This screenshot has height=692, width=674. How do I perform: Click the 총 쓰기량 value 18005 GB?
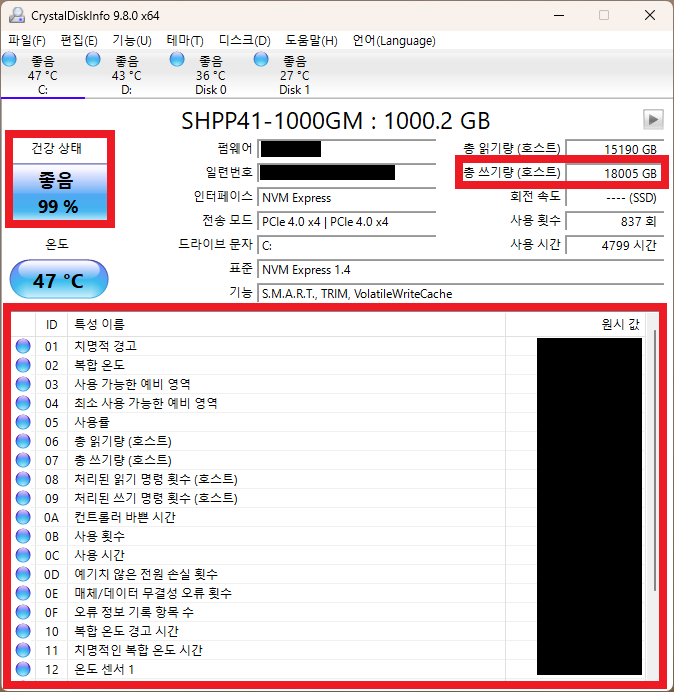pyautogui.click(x=615, y=173)
